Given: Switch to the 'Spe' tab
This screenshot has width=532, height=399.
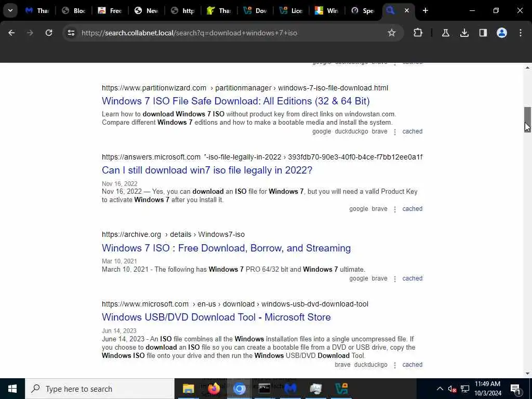Looking at the screenshot, I should click(x=363, y=10).
